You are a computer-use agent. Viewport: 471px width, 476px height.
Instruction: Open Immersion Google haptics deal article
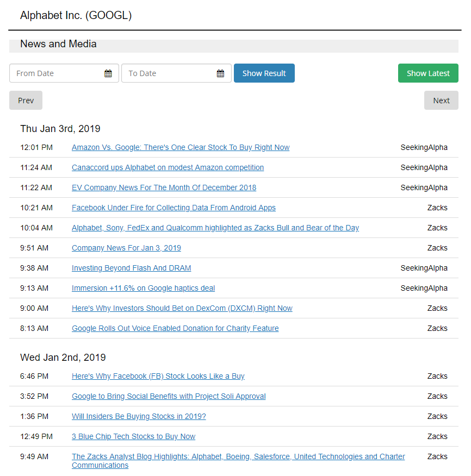click(x=143, y=288)
